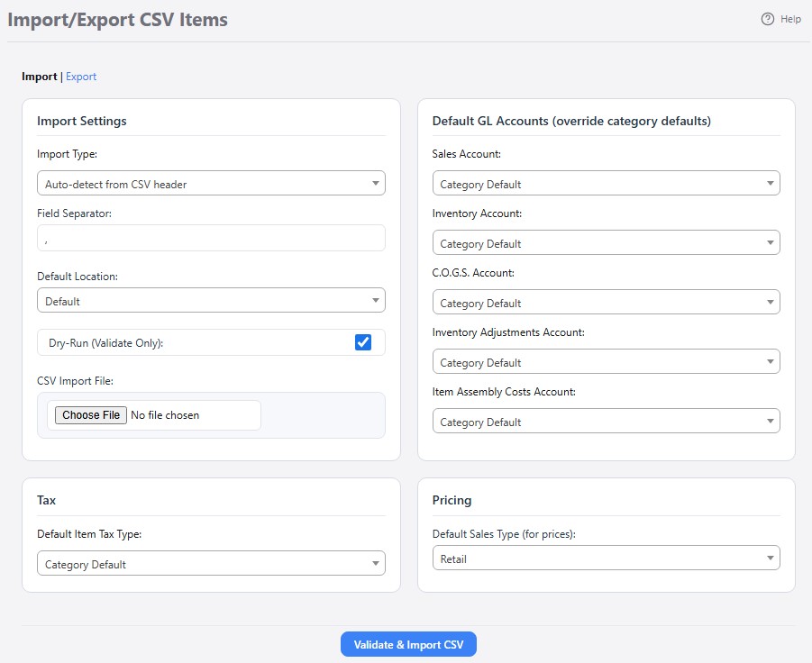Click the 'Import Settings' heading
812x663 pixels.
point(82,121)
